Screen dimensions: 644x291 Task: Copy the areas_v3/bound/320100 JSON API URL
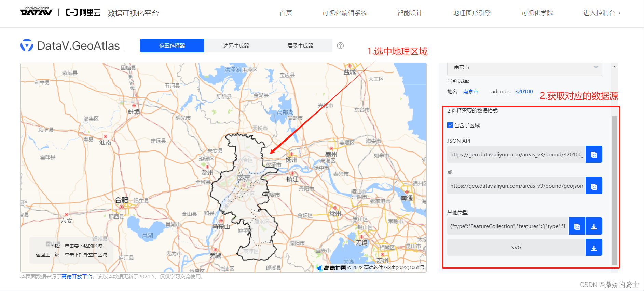pos(594,155)
